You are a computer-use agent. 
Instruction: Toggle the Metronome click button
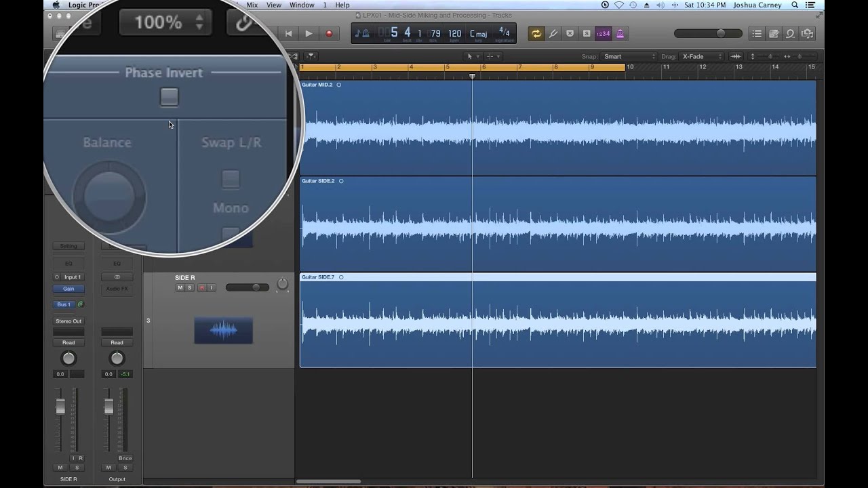[620, 33]
